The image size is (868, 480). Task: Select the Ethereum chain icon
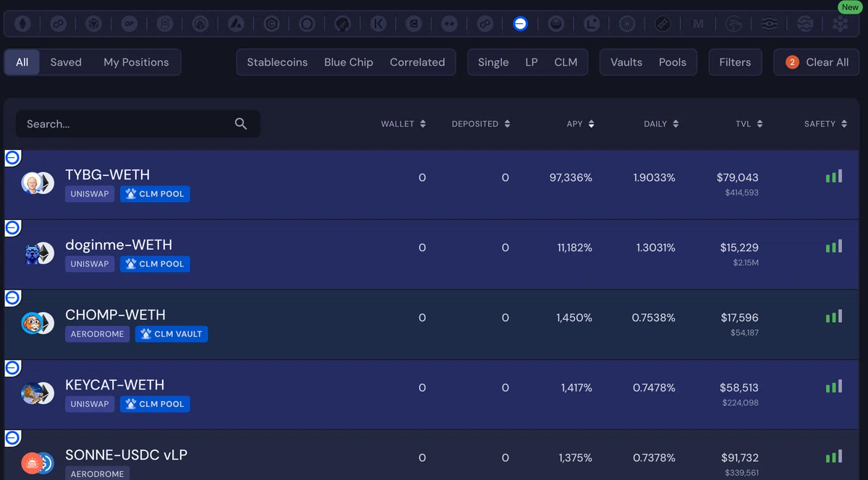[22, 24]
